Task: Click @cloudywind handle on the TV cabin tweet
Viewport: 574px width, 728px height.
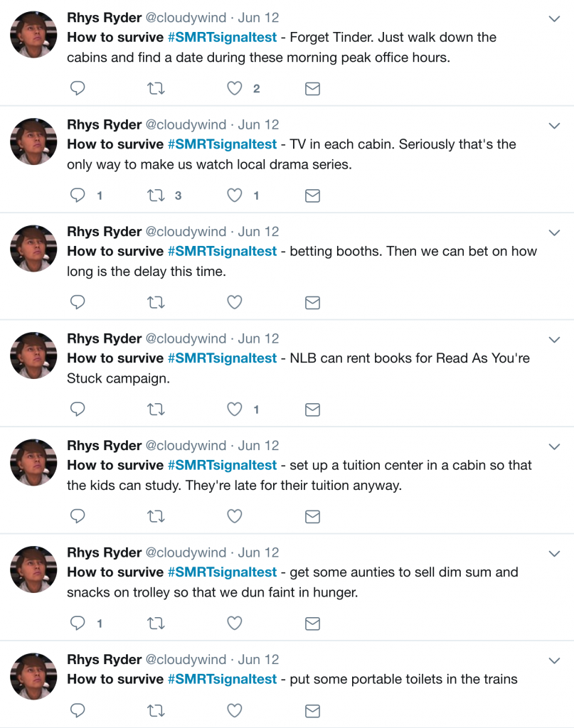Action: point(186,124)
